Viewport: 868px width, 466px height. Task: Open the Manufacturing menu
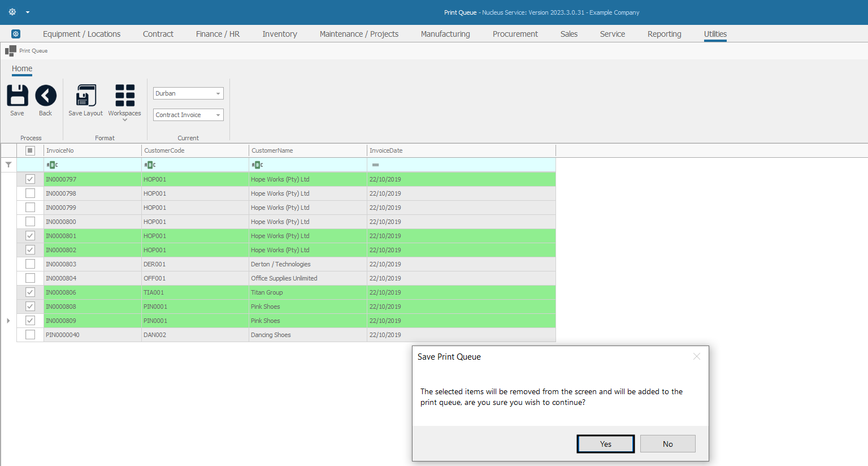coord(445,34)
